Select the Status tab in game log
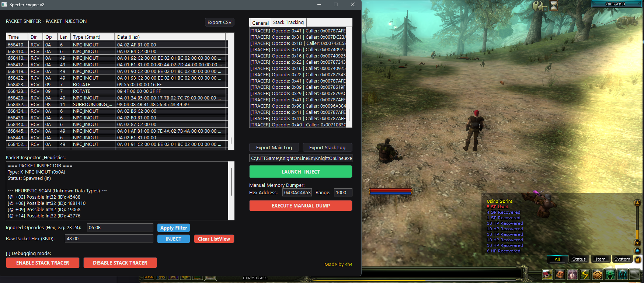The width and height of the screenshot is (644, 283). tap(579, 259)
